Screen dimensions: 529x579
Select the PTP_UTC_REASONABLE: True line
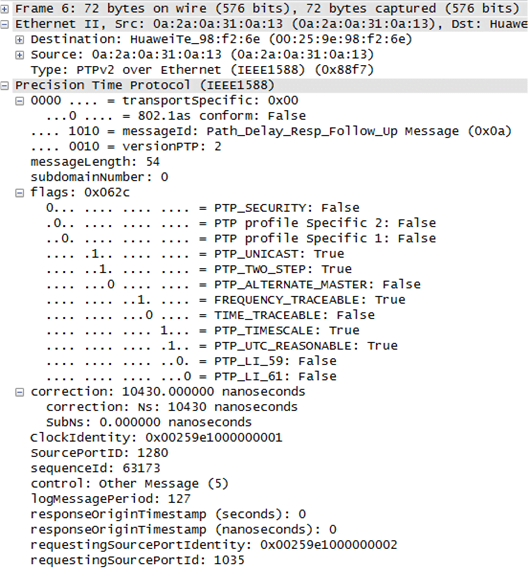click(222, 346)
